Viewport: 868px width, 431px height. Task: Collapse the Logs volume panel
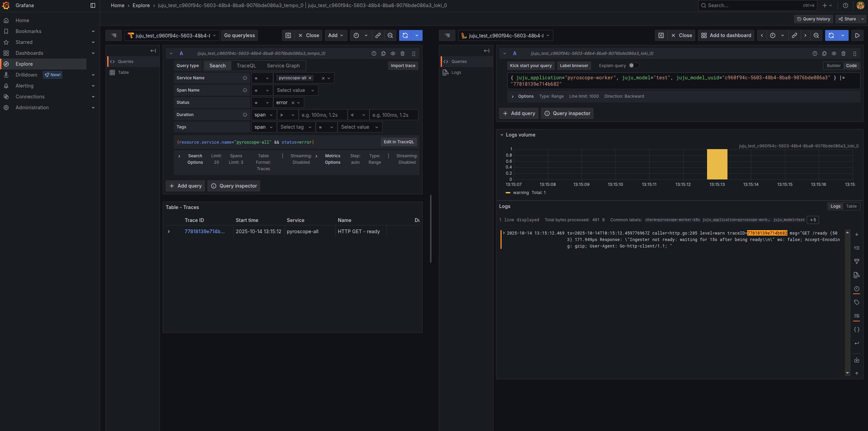502,135
